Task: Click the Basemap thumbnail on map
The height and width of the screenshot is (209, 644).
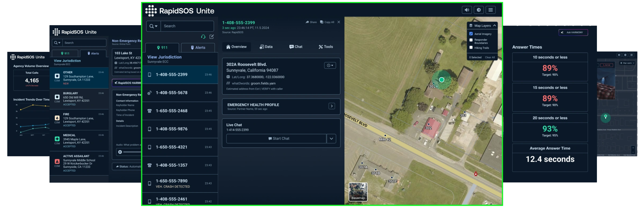Action: [358, 192]
